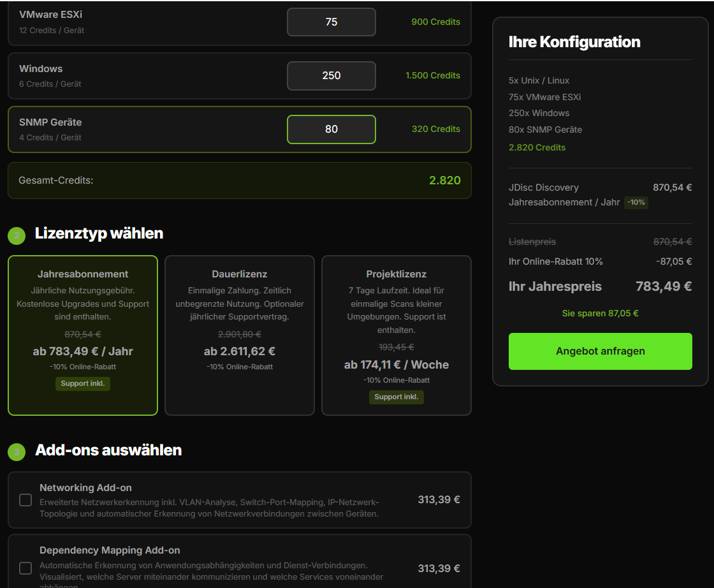The image size is (714, 588).
Task: Focus the VMware ESXi quantity field
Action: [331, 22]
